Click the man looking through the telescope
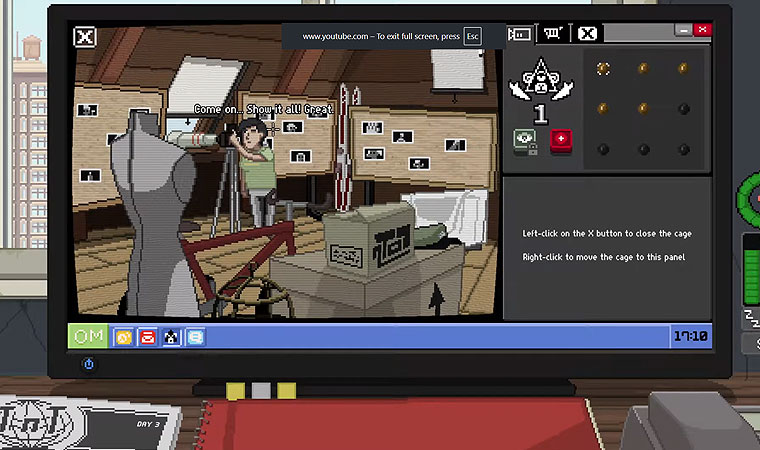The image size is (760, 450). click(x=255, y=172)
